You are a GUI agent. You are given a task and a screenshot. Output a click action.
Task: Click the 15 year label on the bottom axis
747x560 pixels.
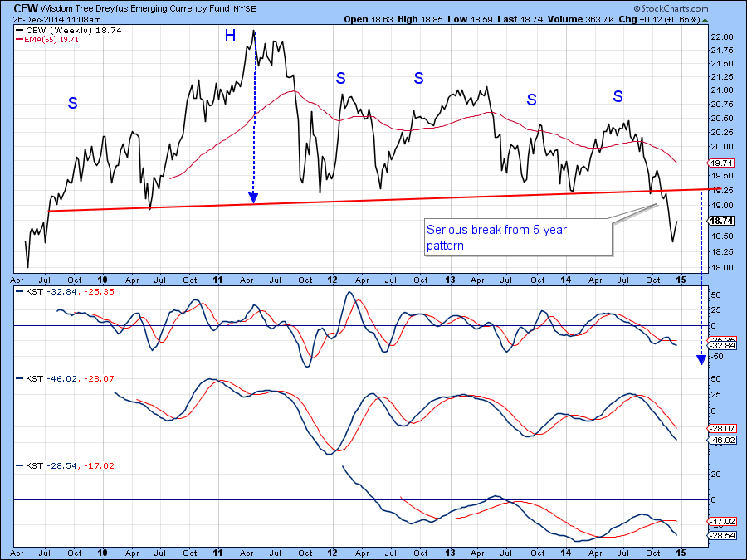(x=681, y=553)
